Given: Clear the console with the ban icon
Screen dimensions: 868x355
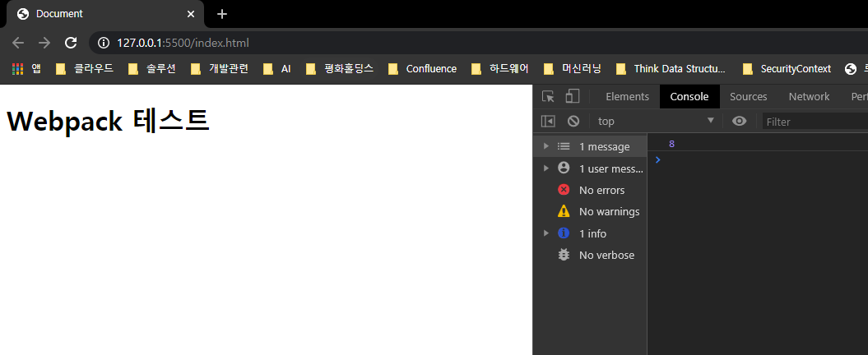Looking at the screenshot, I should (x=573, y=121).
